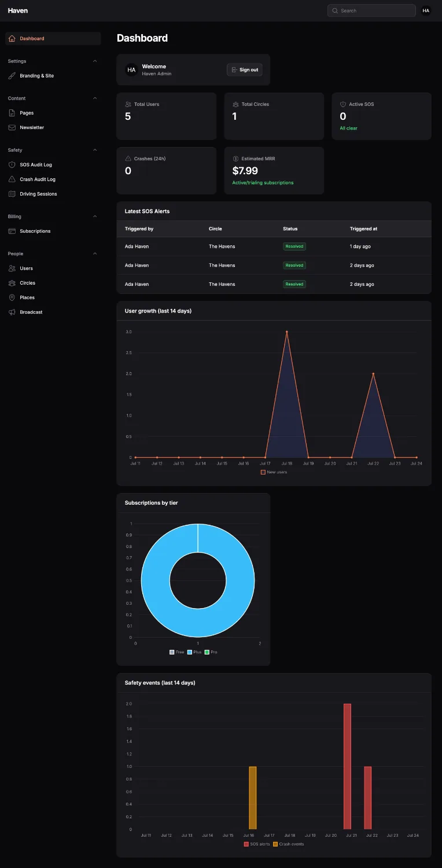The width and height of the screenshot is (442, 868).
Task: Click the 'Status' column header
Action: click(290, 229)
